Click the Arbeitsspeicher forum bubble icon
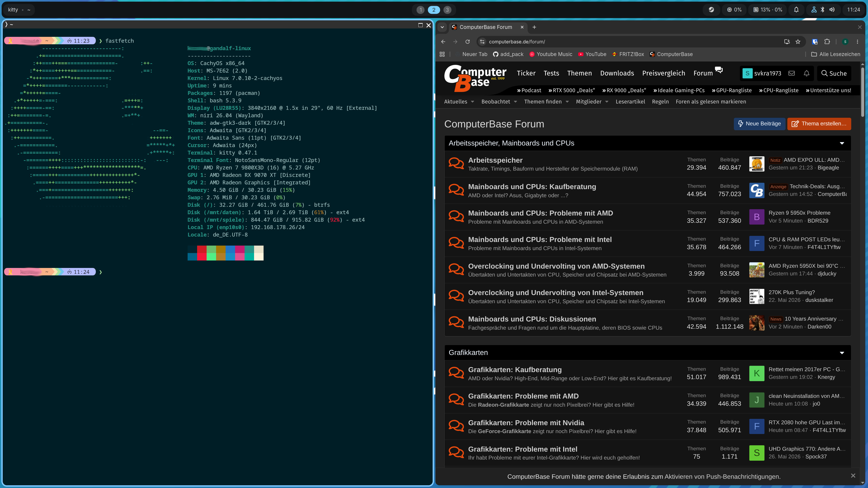Viewport: 868px width, 488px height. pyautogui.click(x=456, y=163)
